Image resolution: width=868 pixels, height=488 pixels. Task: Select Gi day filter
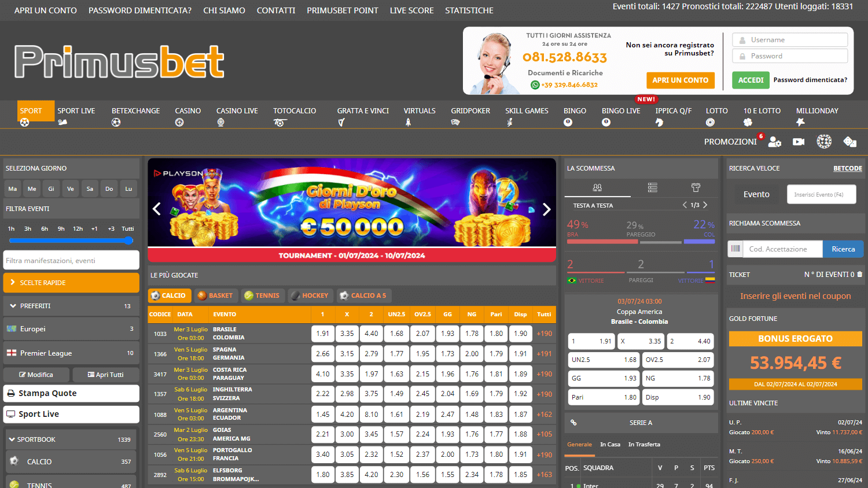click(51, 188)
